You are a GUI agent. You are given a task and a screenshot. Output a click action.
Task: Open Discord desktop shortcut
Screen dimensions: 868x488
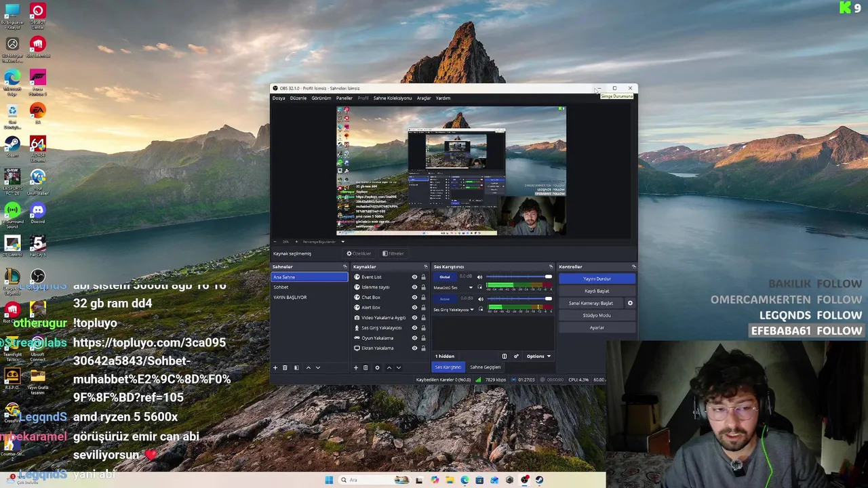click(38, 214)
